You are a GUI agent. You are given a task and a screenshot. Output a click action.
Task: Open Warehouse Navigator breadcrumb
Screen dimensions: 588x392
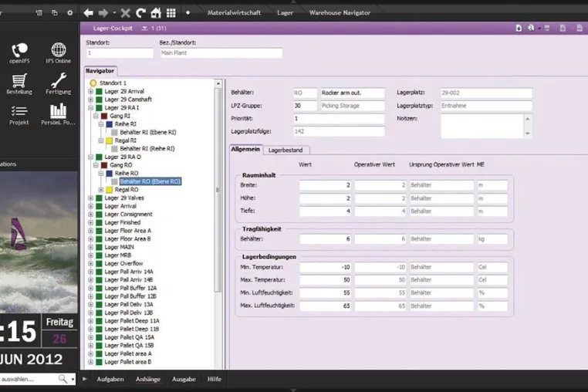[x=340, y=13]
